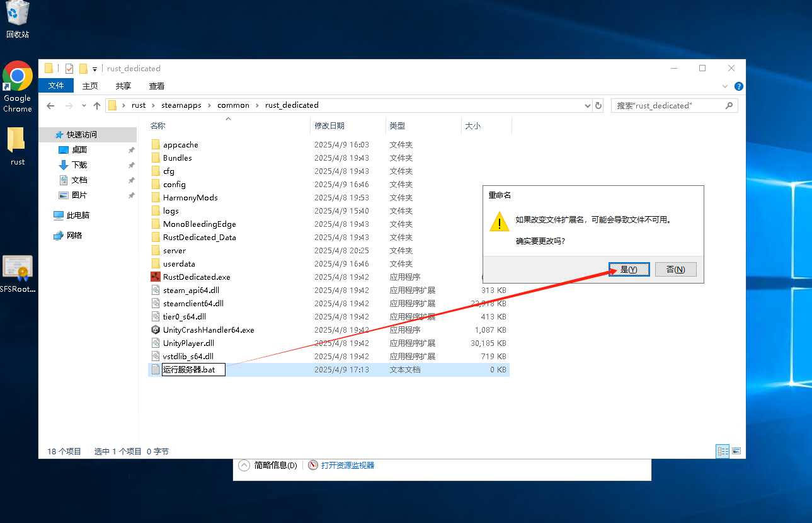The width and height of the screenshot is (812, 523).
Task: Sort by the 大小 column header
Action: (486, 125)
